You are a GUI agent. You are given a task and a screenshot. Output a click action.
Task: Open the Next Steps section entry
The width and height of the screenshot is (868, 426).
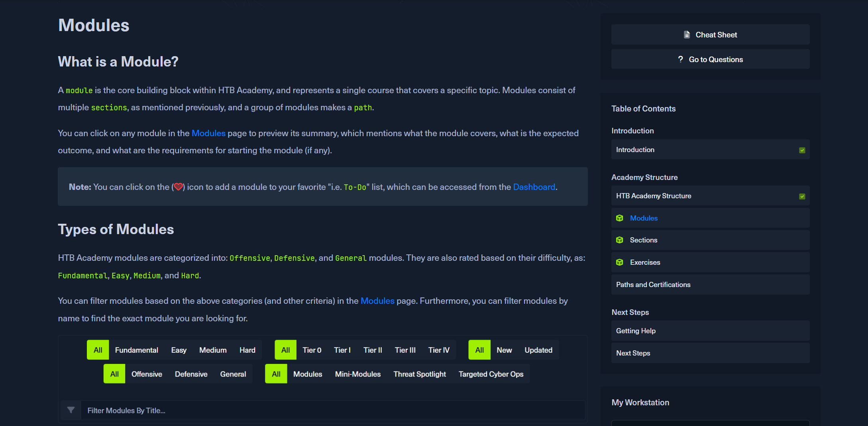coord(710,353)
